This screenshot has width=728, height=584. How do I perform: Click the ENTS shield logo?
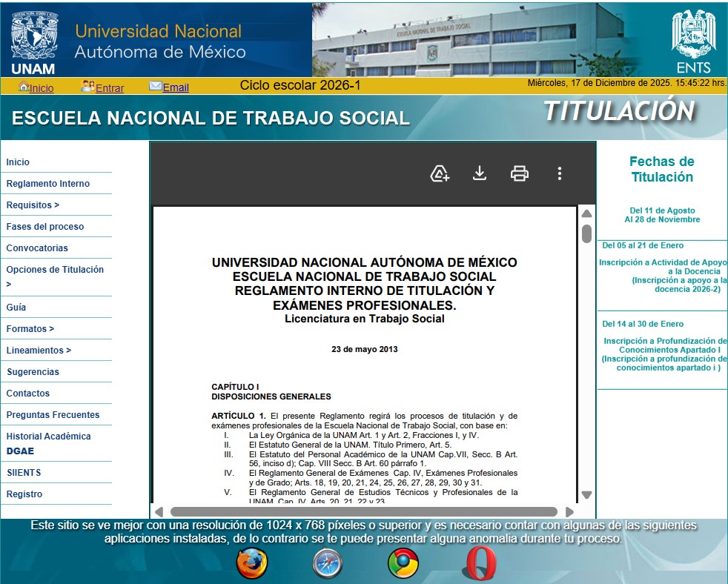click(x=693, y=42)
